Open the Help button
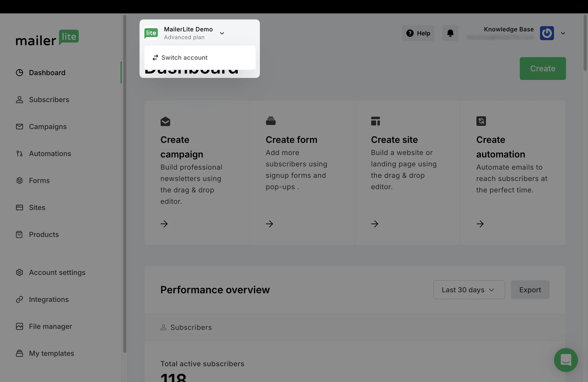This screenshot has height=382, width=588. pyautogui.click(x=418, y=33)
